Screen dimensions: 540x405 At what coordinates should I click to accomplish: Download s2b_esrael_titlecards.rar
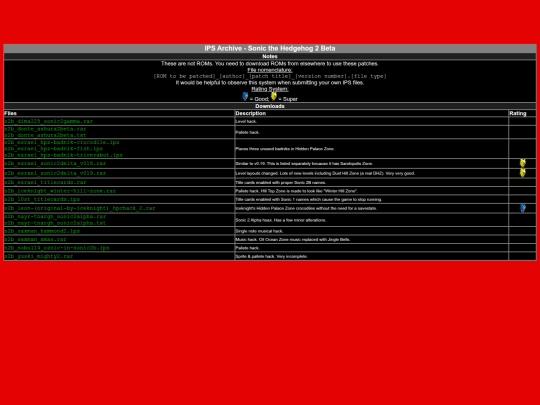(x=45, y=182)
